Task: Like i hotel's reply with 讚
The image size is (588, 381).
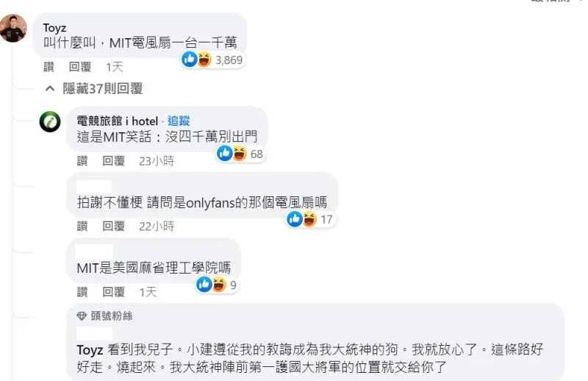Action: click(x=82, y=161)
